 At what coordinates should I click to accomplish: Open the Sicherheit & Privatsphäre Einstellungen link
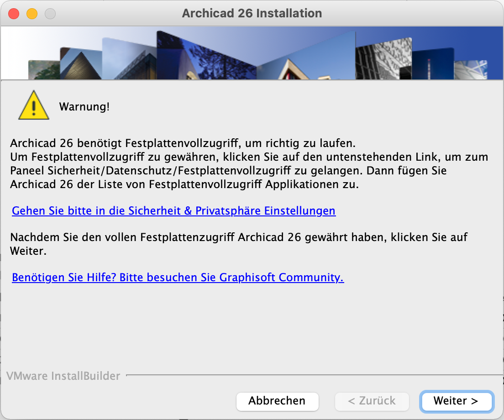pos(173,211)
